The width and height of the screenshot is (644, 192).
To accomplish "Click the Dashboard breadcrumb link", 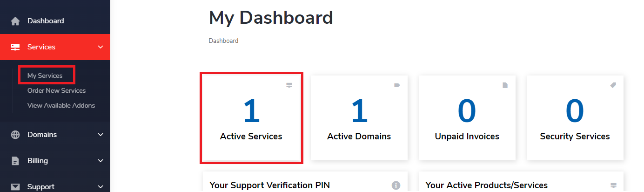I will click(x=223, y=41).
